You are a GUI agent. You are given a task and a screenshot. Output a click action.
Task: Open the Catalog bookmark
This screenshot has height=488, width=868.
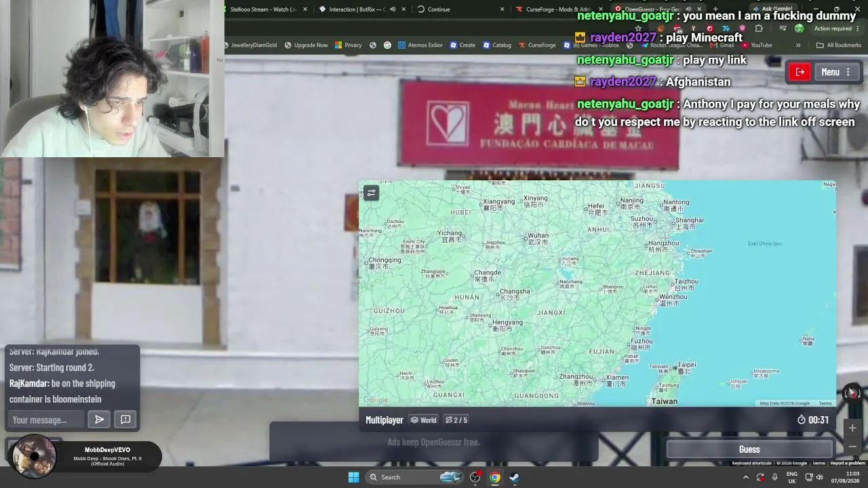[x=497, y=45]
